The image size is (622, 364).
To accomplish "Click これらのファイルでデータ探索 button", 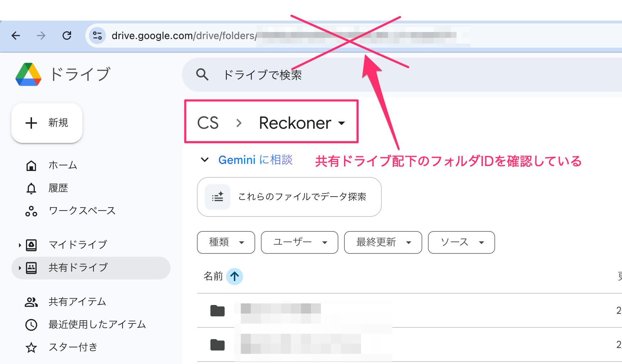I will (289, 197).
